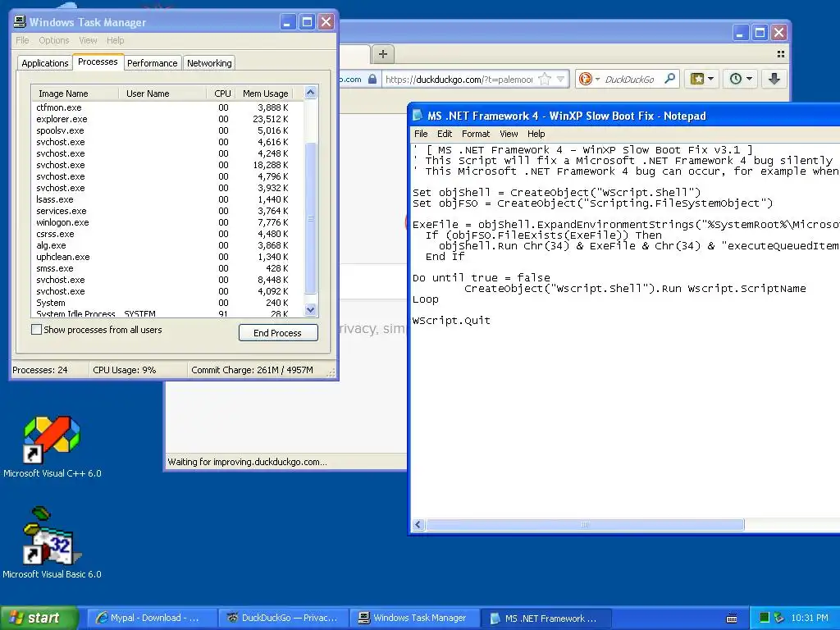The width and height of the screenshot is (840, 630).
Task: Select lsass.exe process row
Action: click(167, 199)
